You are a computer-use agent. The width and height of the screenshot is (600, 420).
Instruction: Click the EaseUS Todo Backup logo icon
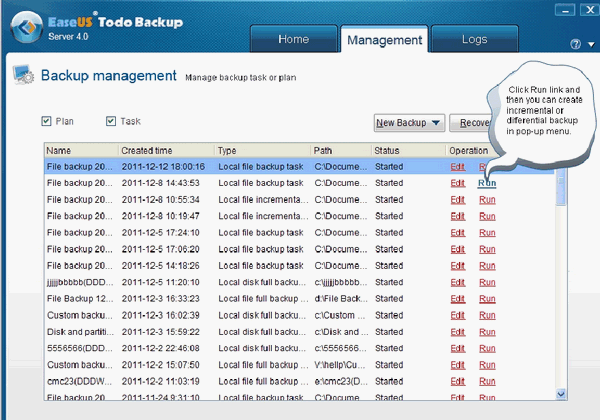pyautogui.click(x=27, y=27)
